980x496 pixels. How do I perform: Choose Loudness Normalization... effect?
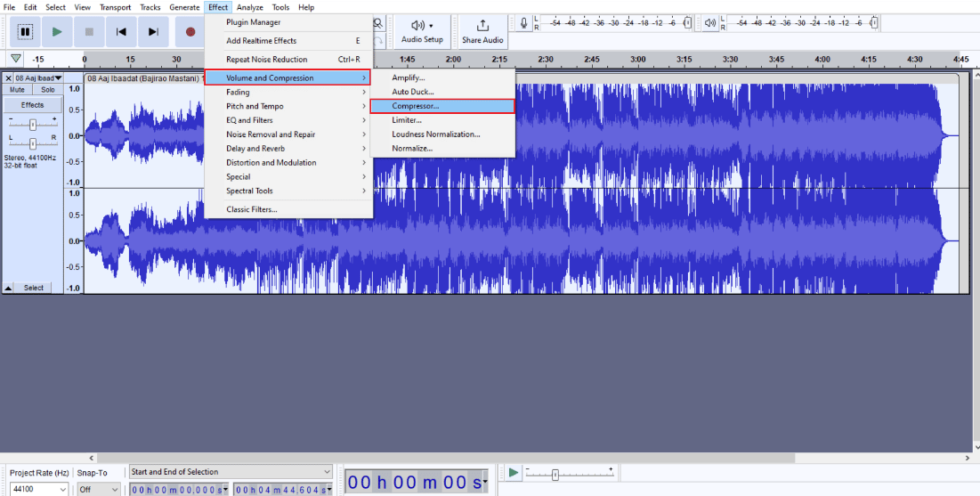(x=442, y=134)
